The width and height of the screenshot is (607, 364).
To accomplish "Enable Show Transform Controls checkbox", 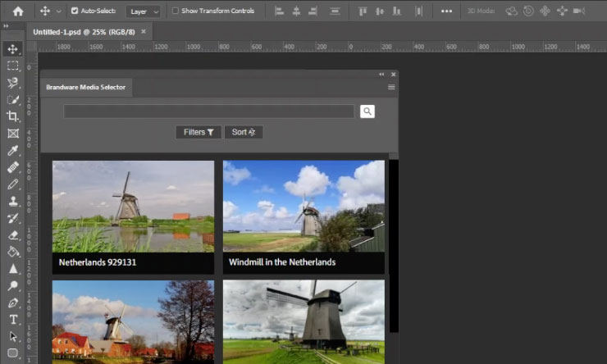I will (176, 11).
